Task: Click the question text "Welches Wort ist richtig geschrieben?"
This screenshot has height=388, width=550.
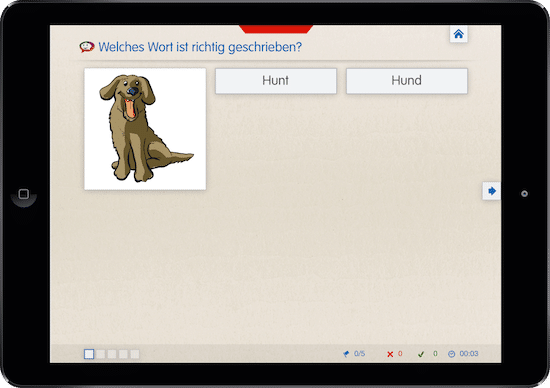Action: click(x=200, y=47)
